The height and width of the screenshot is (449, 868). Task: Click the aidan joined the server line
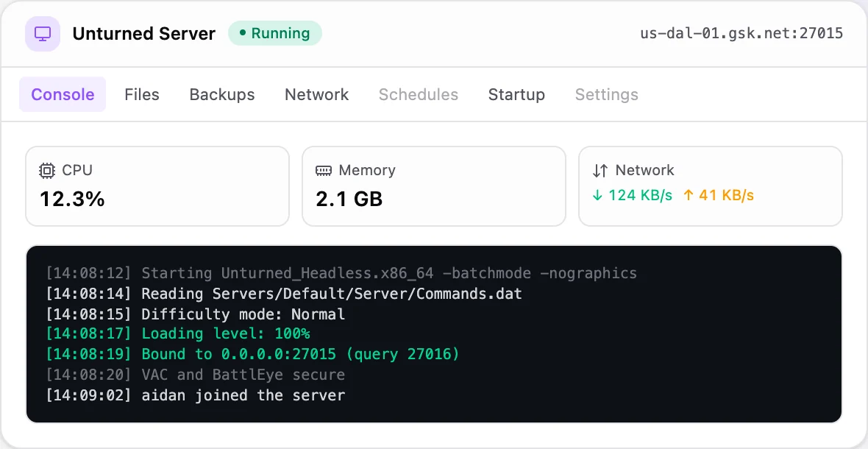coord(196,395)
